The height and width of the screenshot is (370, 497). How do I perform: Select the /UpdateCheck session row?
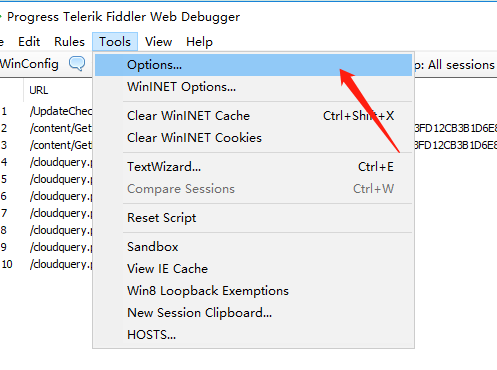point(46,111)
